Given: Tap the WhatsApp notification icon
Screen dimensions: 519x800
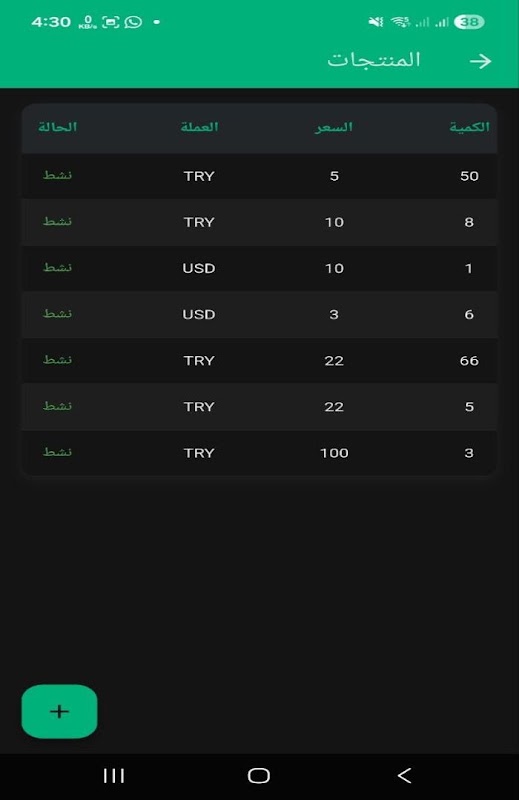Looking at the screenshot, I should [133, 22].
